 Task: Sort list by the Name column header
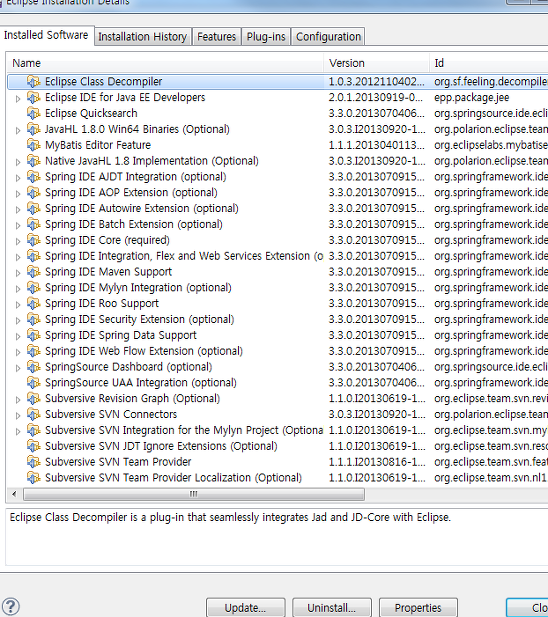click(x=165, y=63)
